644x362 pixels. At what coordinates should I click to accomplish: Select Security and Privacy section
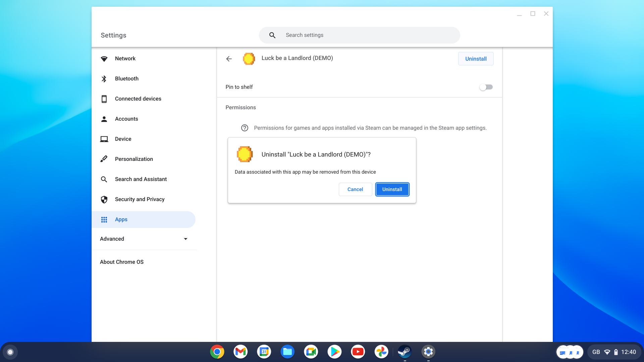pos(140,199)
